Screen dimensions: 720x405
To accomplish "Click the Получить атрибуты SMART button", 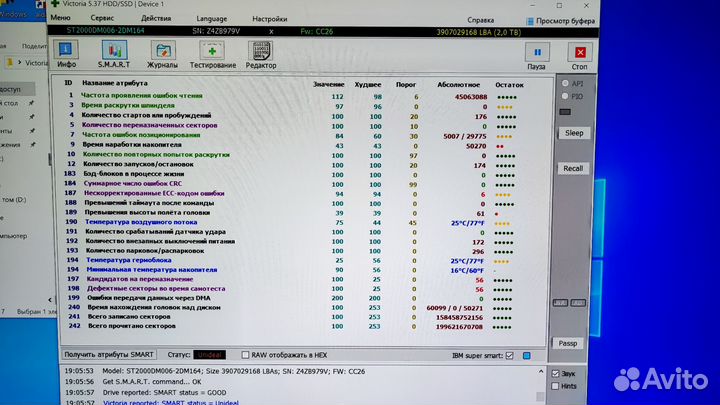I will (x=108, y=354).
